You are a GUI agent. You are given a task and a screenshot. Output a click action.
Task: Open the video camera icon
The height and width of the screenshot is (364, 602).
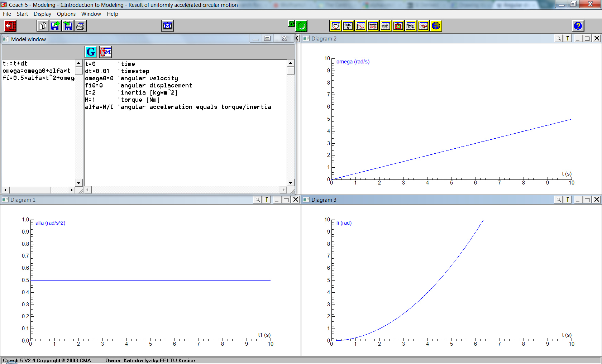click(411, 26)
